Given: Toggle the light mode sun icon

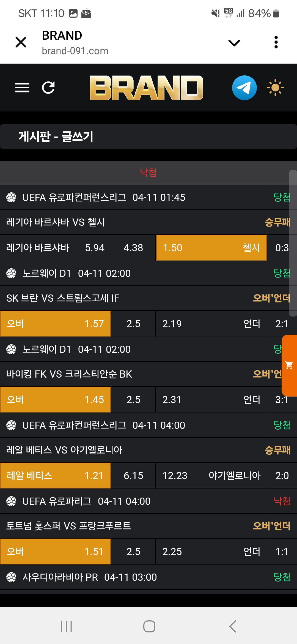Looking at the screenshot, I should (275, 88).
